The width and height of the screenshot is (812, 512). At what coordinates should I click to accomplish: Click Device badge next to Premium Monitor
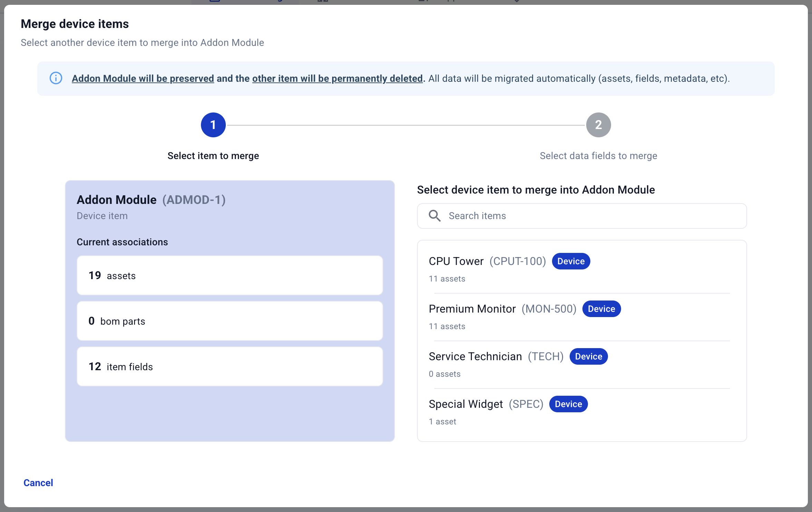click(601, 309)
